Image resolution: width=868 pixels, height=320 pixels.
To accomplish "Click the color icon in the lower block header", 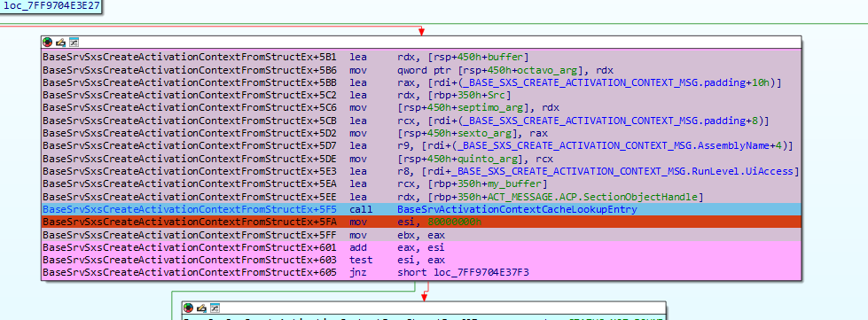I will click(188, 308).
